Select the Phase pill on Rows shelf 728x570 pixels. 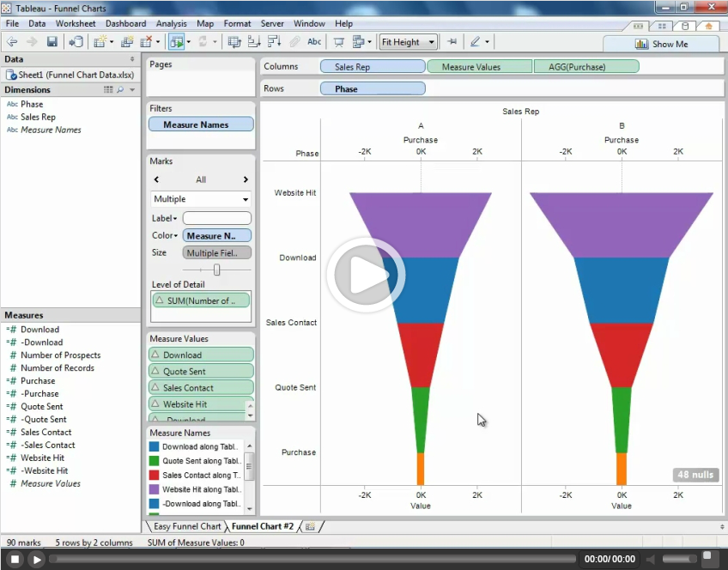[x=373, y=88]
